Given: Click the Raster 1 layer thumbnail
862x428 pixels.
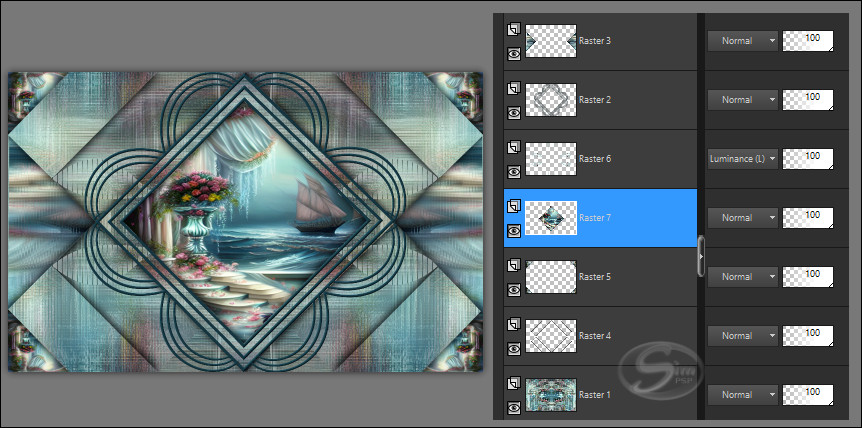Looking at the screenshot, I should (551, 394).
